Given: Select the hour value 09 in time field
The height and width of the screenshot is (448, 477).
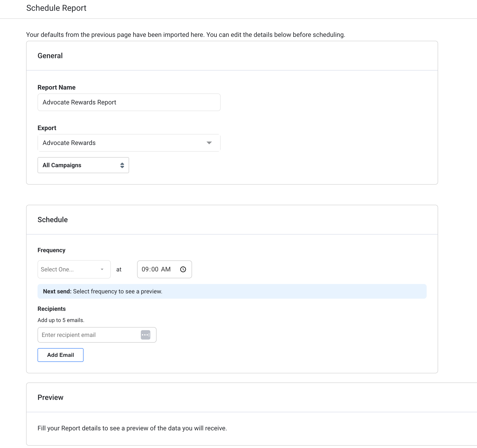Looking at the screenshot, I should (145, 269).
